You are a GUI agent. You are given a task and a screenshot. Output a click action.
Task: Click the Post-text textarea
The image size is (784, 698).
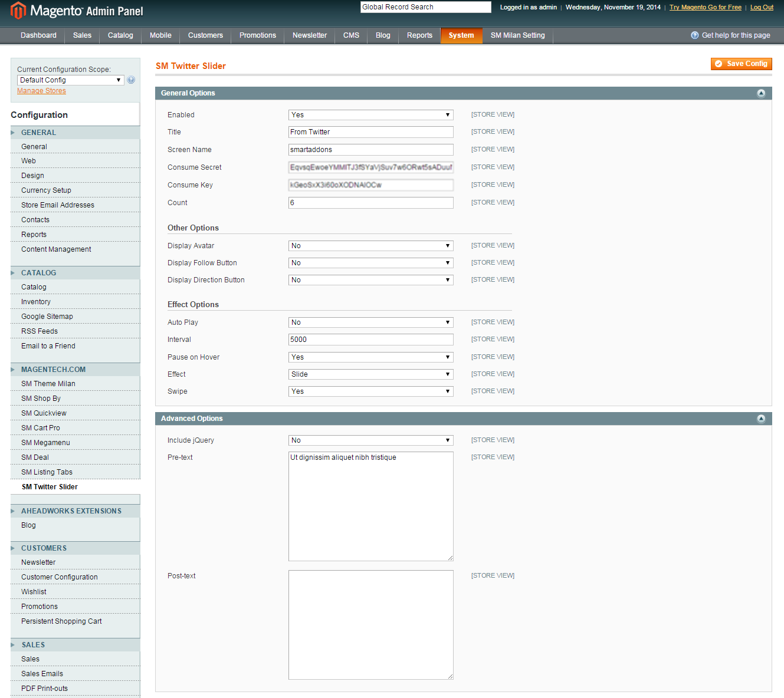tap(371, 625)
